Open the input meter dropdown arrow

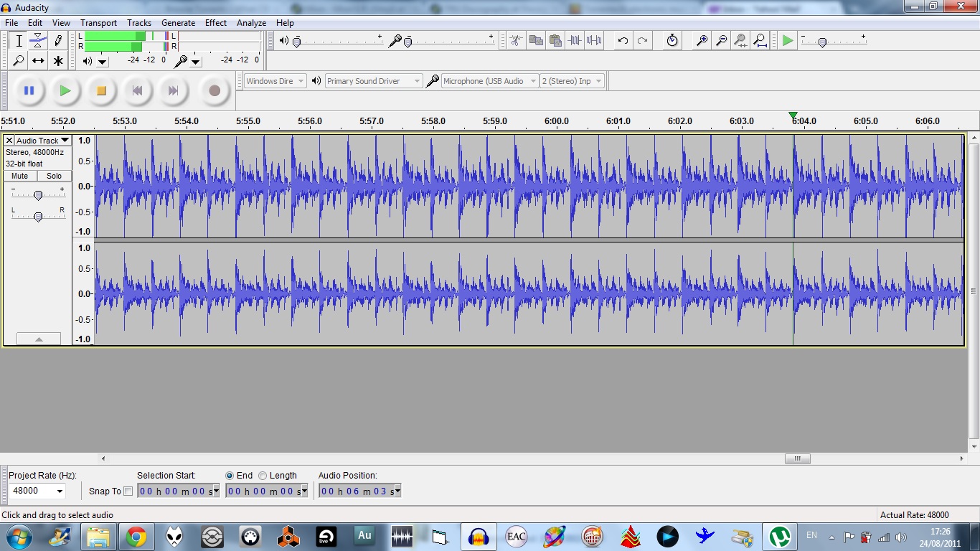[x=196, y=61]
